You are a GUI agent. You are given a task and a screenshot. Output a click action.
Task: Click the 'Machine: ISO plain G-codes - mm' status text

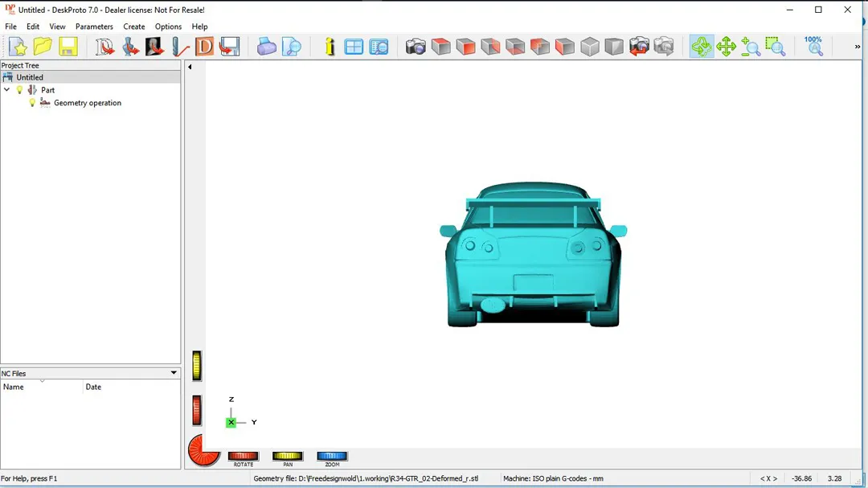pos(553,478)
